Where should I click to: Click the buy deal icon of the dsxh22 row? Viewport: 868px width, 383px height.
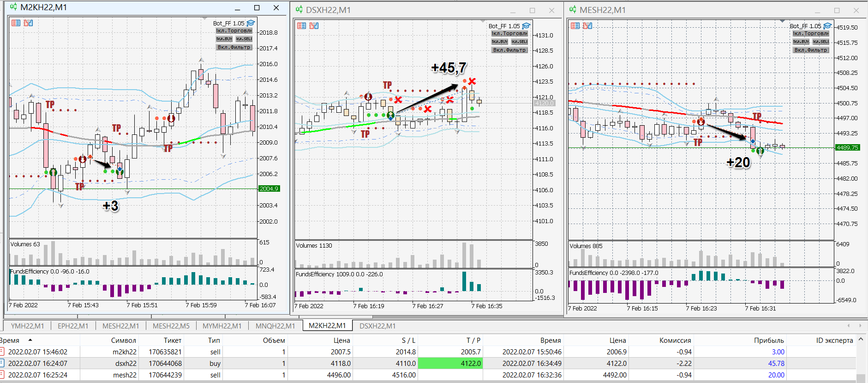click(x=2, y=363)
